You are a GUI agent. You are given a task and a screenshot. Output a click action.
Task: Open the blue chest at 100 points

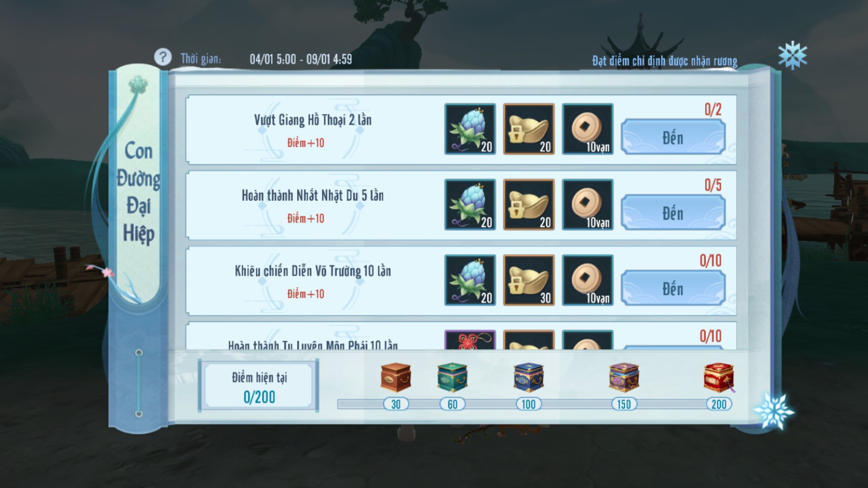(529, 377)
